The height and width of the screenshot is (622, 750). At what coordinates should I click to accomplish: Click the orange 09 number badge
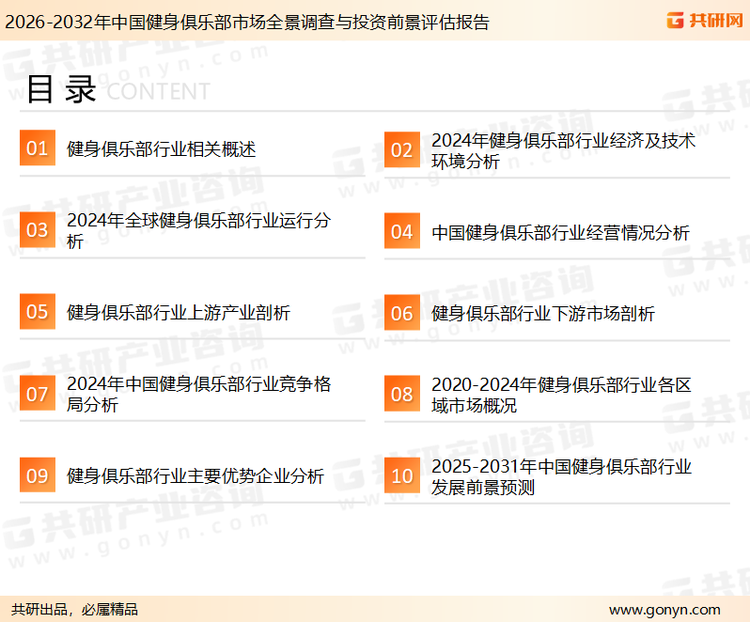pyautogui.click(x=37, y=475)
